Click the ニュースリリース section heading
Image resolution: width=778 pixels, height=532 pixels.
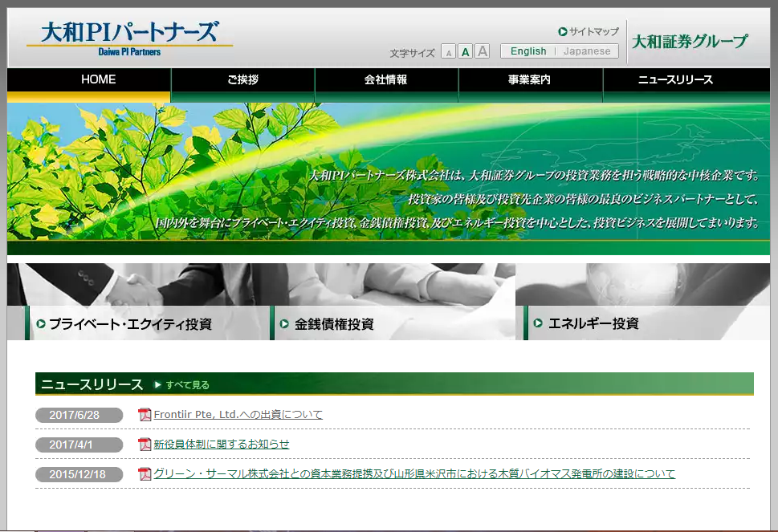click(x=92, y=384)
